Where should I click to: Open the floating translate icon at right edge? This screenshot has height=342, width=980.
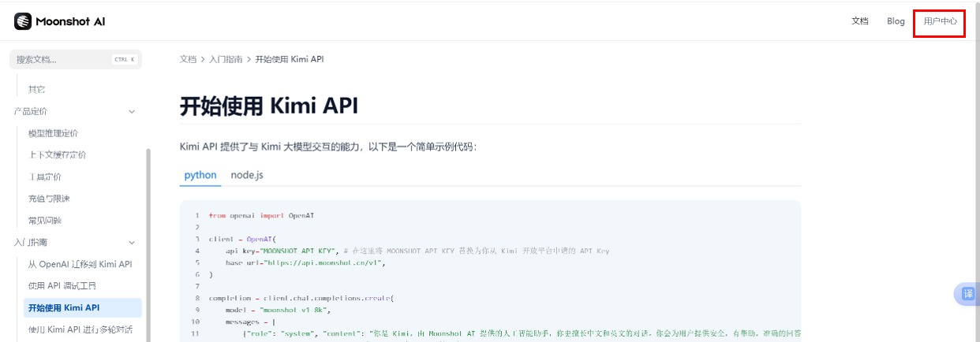point(968,294)
